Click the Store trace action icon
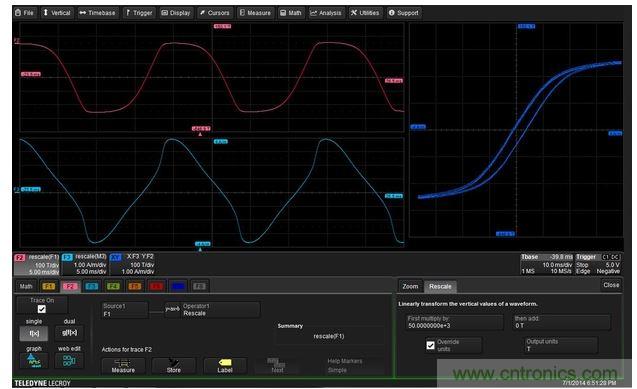Image resolution: width=637 pixels, height=389 pixels. coord(173,366)
